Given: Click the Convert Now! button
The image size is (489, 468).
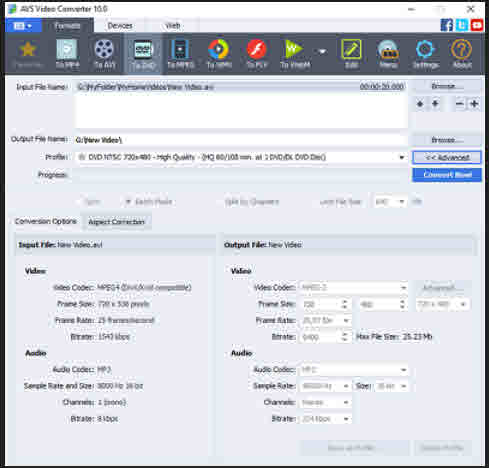Looking at the screenshot, I should click(447, 175).
